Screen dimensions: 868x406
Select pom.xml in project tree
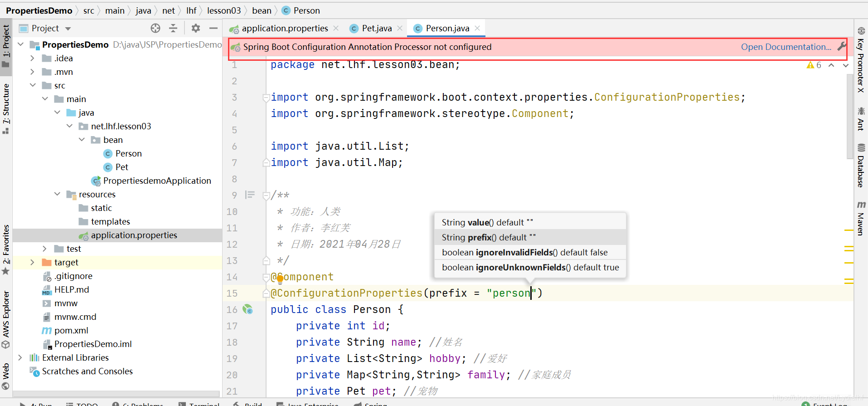pos(71,330)
